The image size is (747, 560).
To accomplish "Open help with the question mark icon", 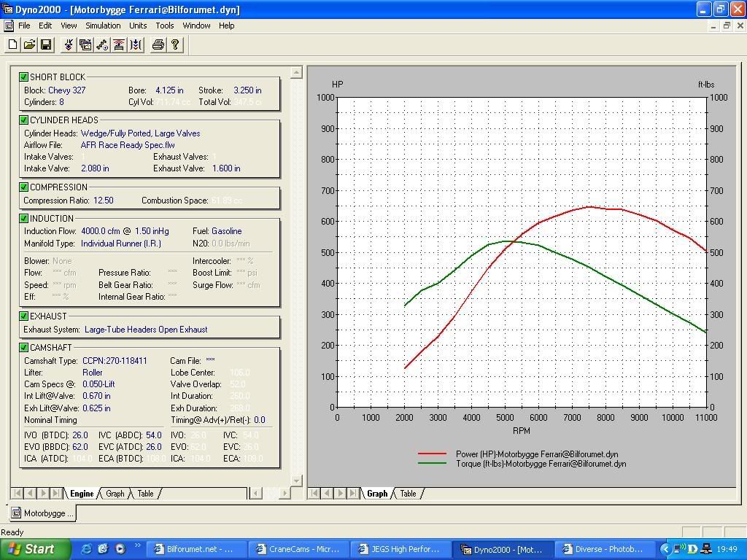I will 175,44.
